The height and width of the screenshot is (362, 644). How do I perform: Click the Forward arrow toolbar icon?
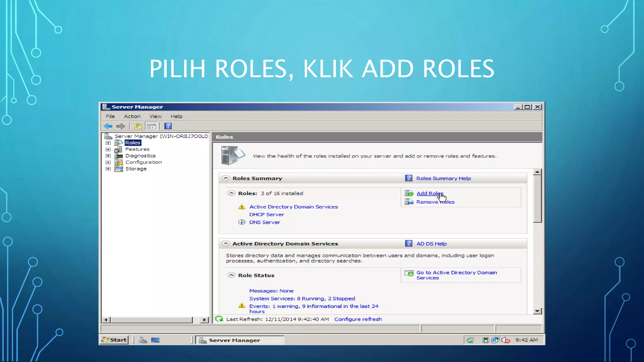coord(121,126)
